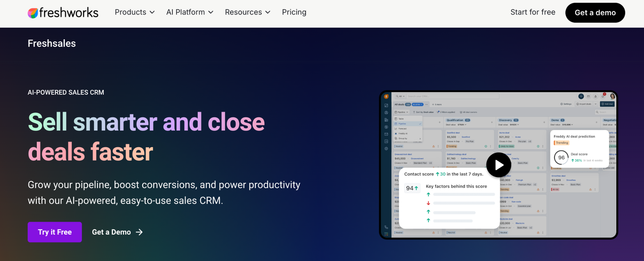The height and width of the screenshot is (261, 644).
Task: Open the Pipeline view dropdown
Action: (401, 112)
